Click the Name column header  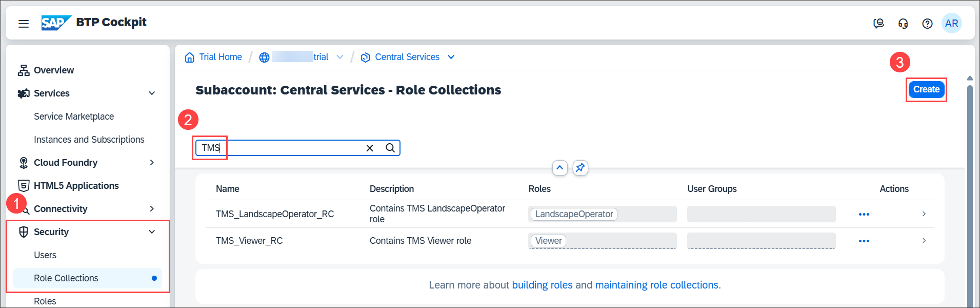[x=228, y=189]
